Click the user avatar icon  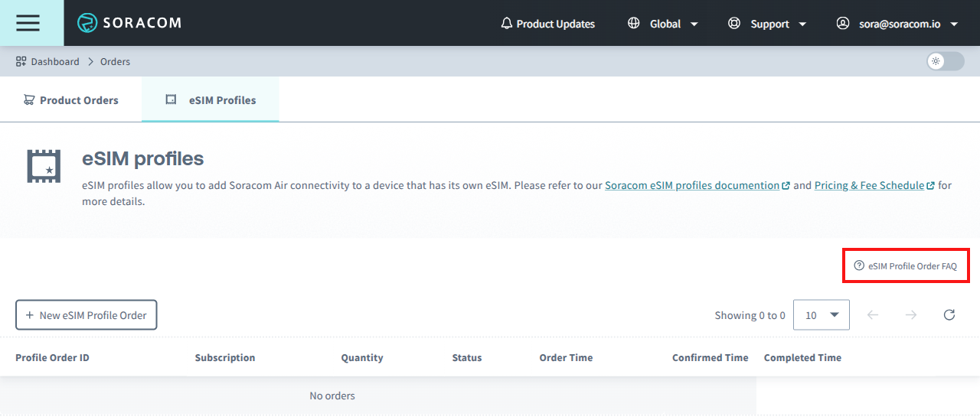point(843,24)
